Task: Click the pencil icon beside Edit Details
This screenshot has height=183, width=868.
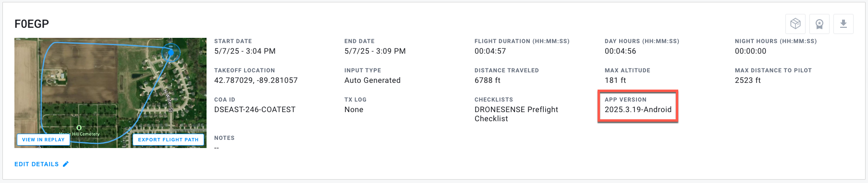Action: [66, 164]
